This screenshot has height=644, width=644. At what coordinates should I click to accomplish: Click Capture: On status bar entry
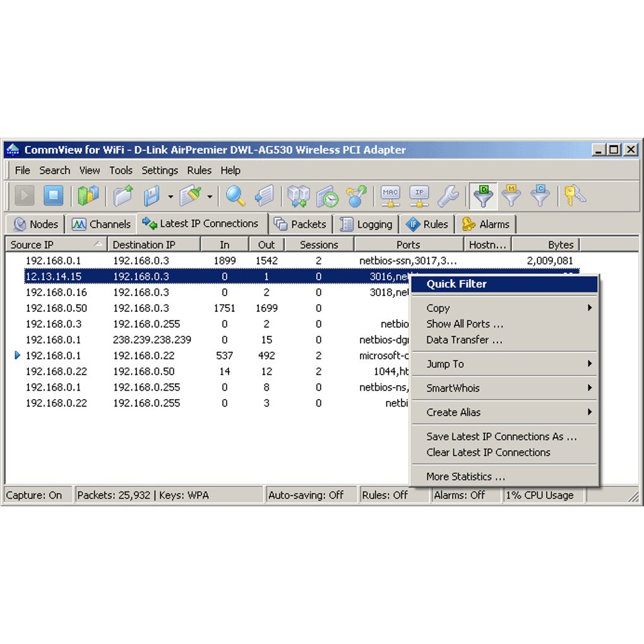pyautogui.click(x=38, y=496)
